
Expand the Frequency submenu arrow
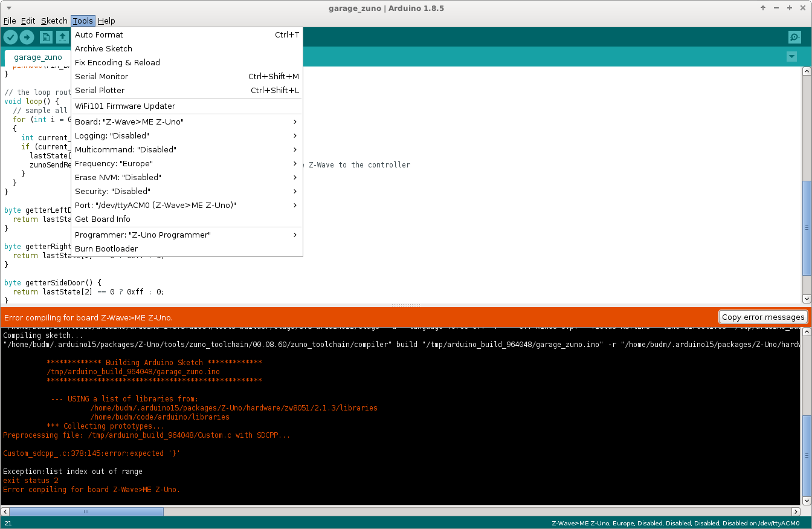click(295, 163)
